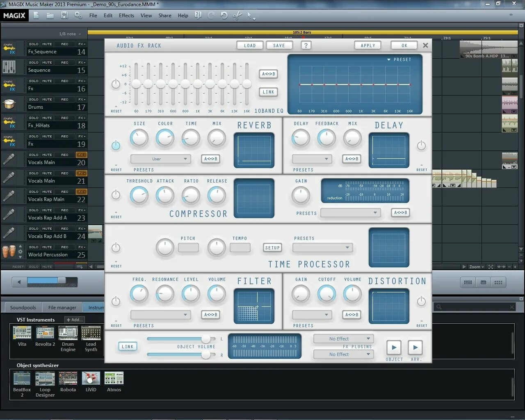The height and width of the screenshot is (420, 525).
Task: Open the EQ Preset dropdown
Action: click(x=399, y=59)
